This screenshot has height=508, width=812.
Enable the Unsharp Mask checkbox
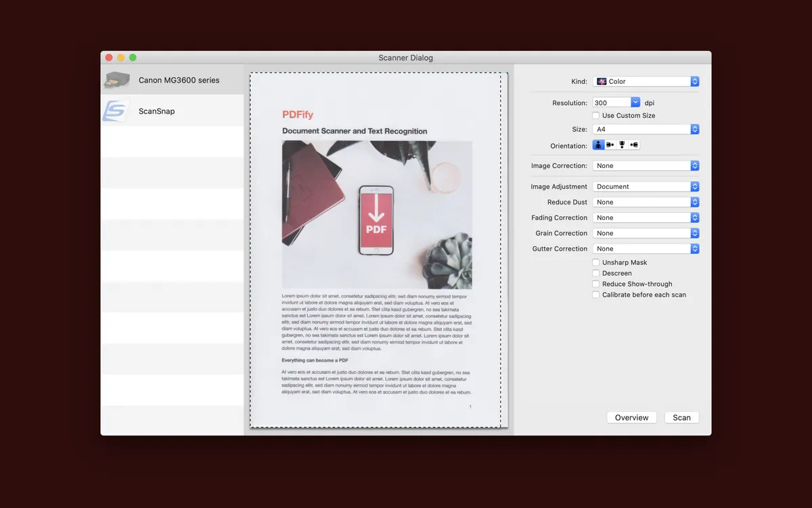595,263
